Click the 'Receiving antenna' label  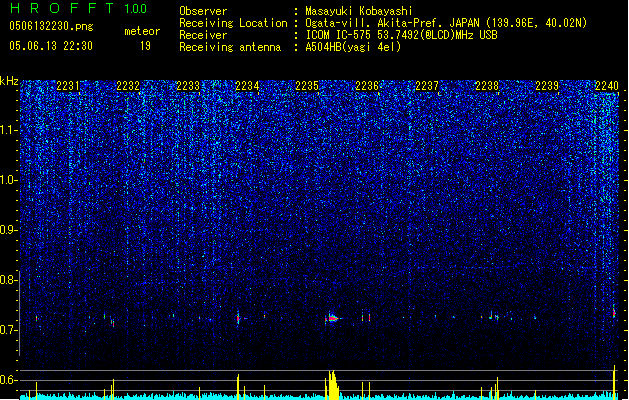230,47
